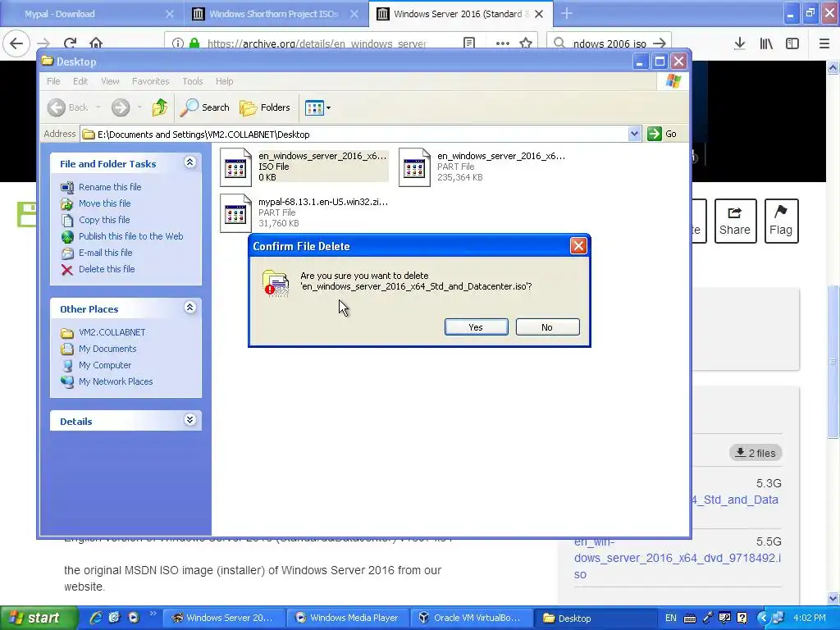Viewport: 840px width, 630px height.
Task: Open VM2.COLLABNET folder in Other Places
Action: tap(112, 332)
